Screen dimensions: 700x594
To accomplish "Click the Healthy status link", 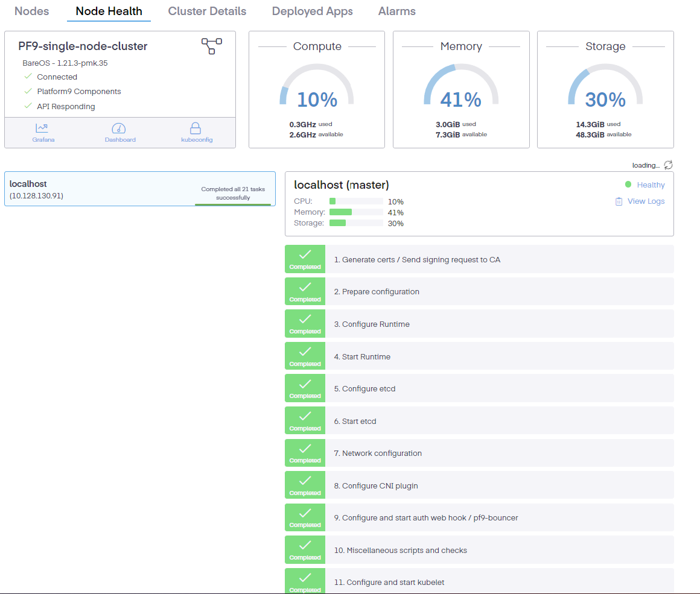I will coord(651,185).
